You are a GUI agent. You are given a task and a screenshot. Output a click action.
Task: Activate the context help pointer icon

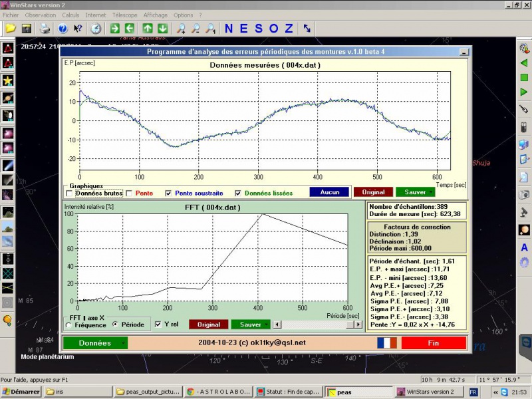(x=78, y=29)
